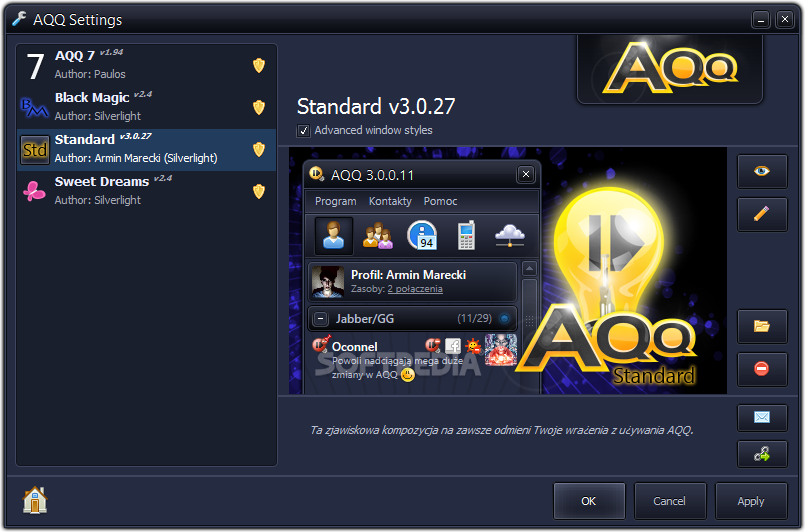Click the (11/29) contact count

[x=474, y=318]
